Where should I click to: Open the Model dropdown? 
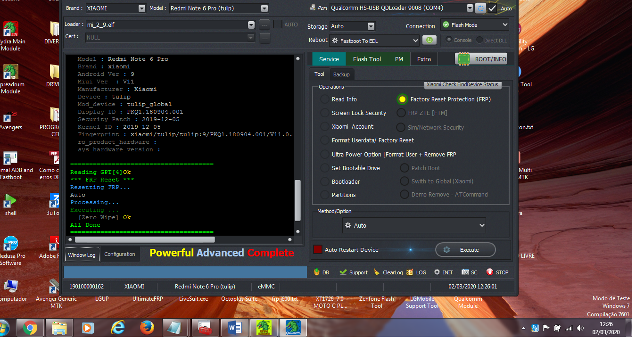[x=264, y=8]
